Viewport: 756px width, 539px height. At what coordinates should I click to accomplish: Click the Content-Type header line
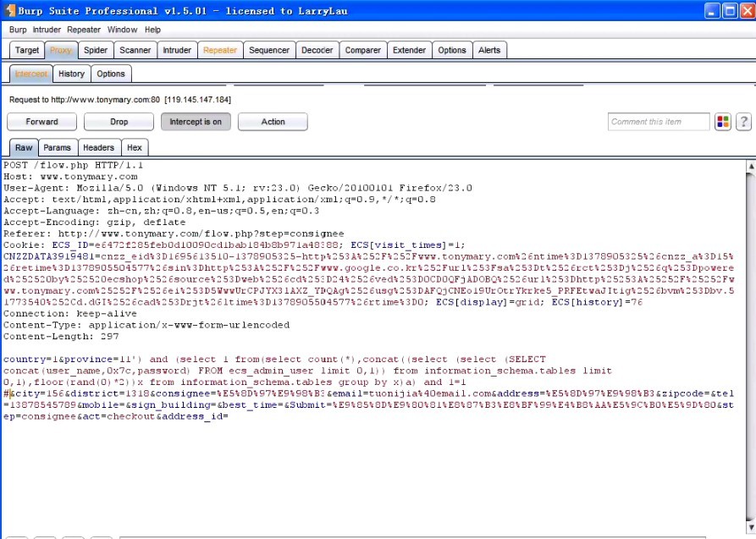(x=146, y=326)
